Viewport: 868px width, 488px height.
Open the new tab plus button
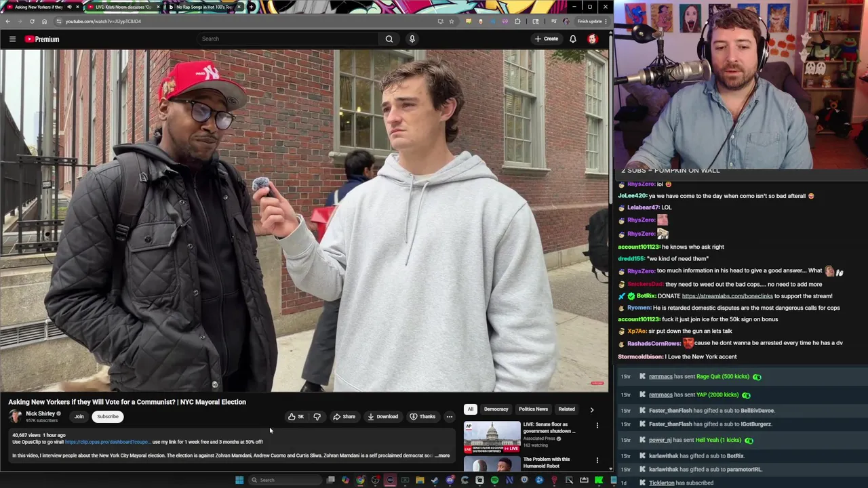point(252,7)
